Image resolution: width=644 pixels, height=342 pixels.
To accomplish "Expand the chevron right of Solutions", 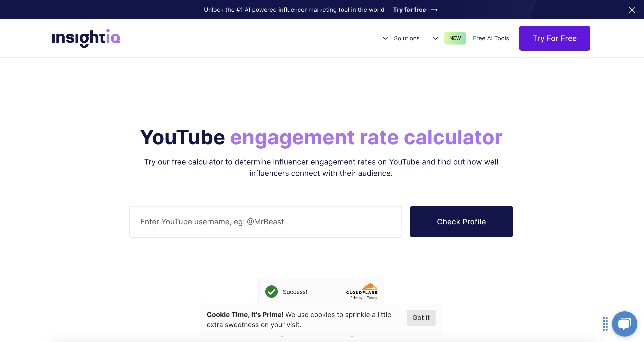I will pos(435,38).
